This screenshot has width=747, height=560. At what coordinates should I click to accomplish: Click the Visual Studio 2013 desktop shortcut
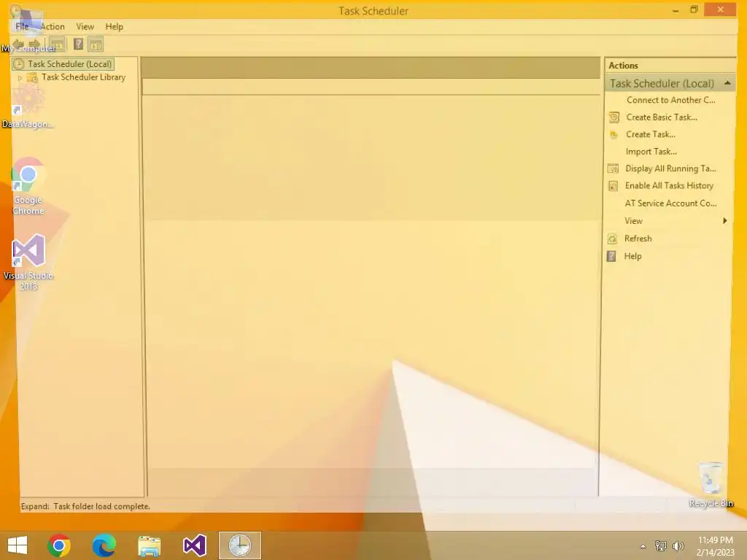28,262
